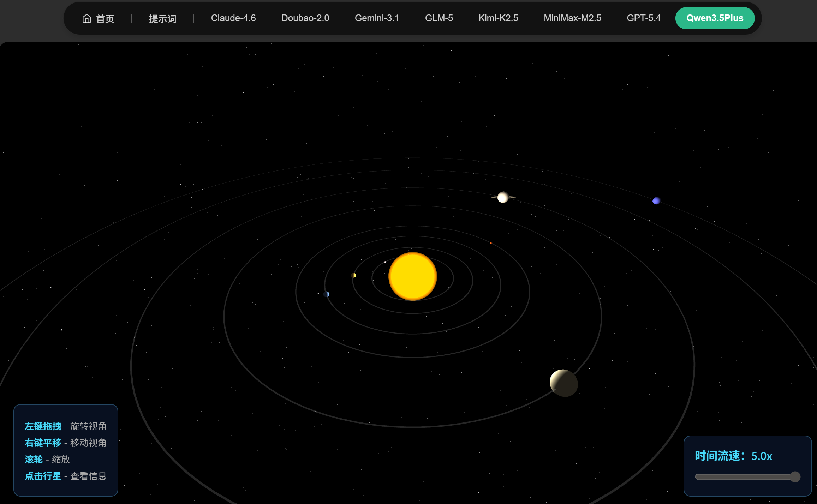Click the time speed slider handle
Viewport: 817px width, 504px height.
[795, 477]
